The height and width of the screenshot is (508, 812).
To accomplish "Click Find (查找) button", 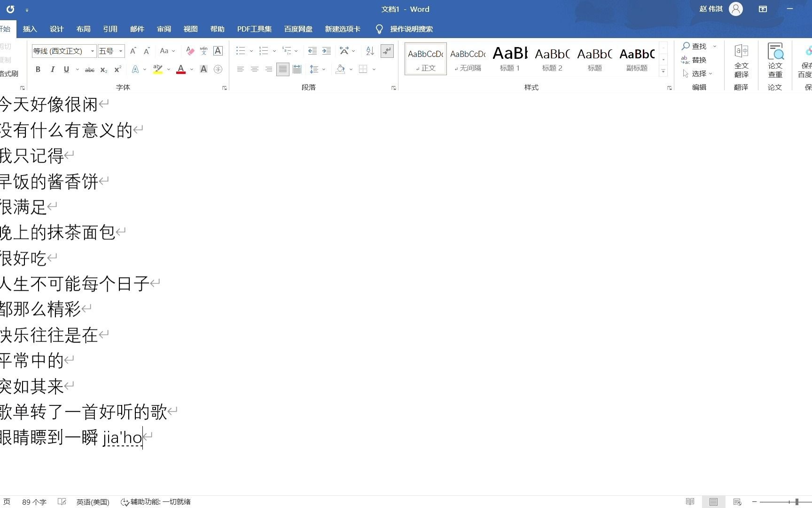I will point(695,46).
